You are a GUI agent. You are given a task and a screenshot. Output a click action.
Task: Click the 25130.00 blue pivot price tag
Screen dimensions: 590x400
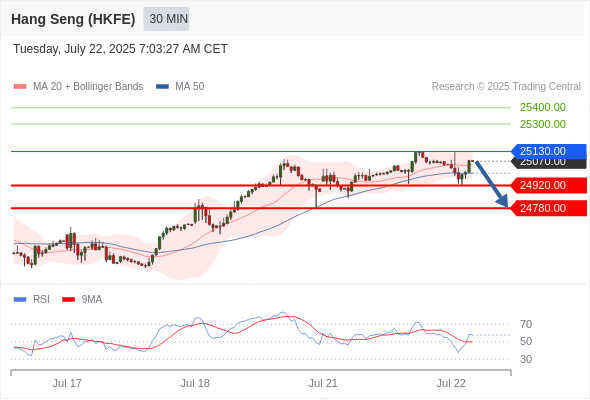pyautogui.click(x=549, y=151)
